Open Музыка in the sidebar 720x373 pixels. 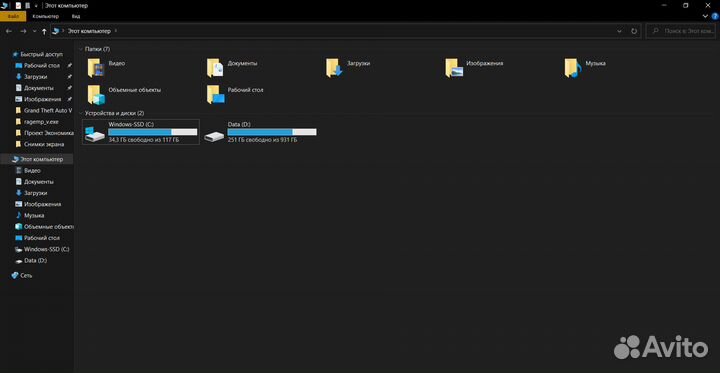pos(30,215)
